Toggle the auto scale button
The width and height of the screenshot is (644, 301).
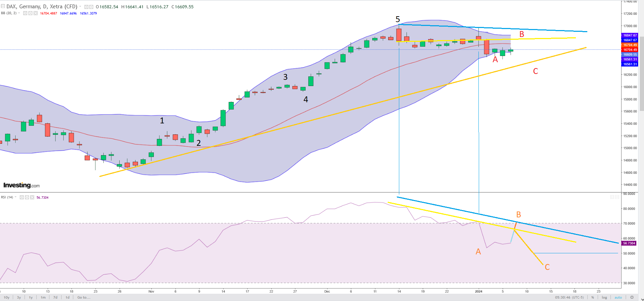click(618, 297)
